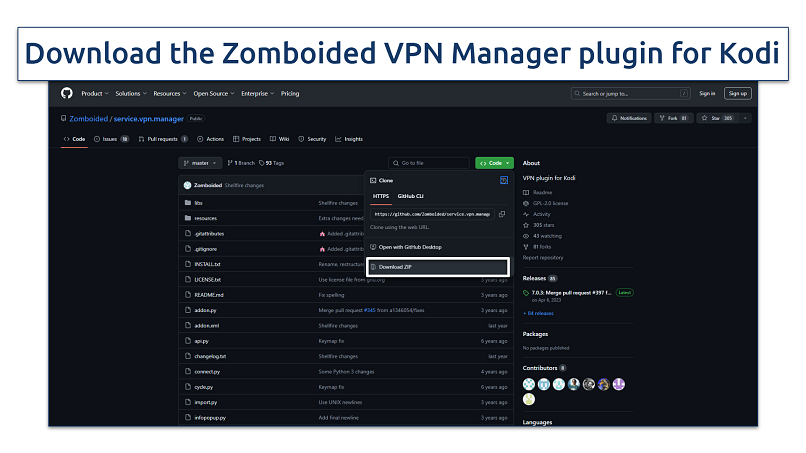Click the GitHub logo in header

click(66, 93)
